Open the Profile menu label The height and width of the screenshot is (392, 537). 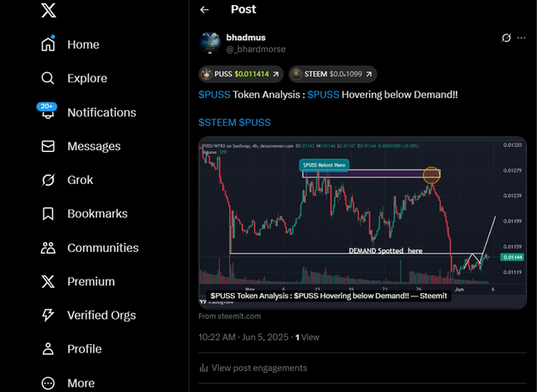[x=84, y=349]
